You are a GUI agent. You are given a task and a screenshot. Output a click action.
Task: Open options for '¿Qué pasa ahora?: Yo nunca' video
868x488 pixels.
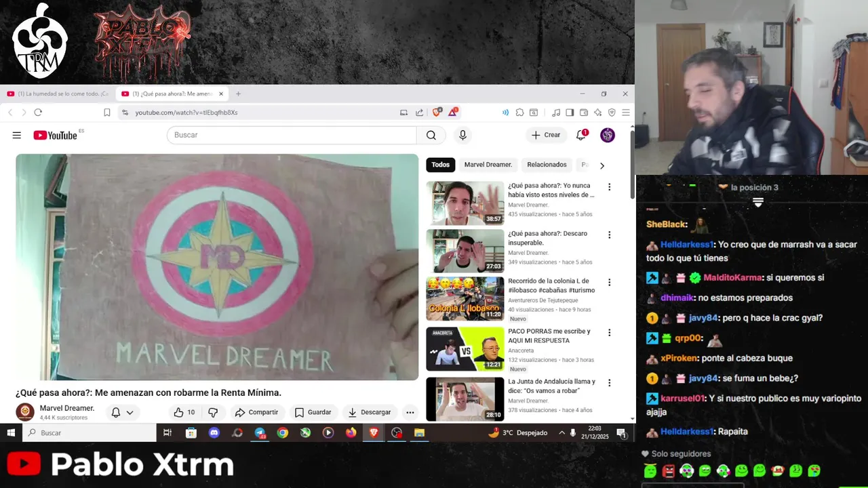point(609,187)
